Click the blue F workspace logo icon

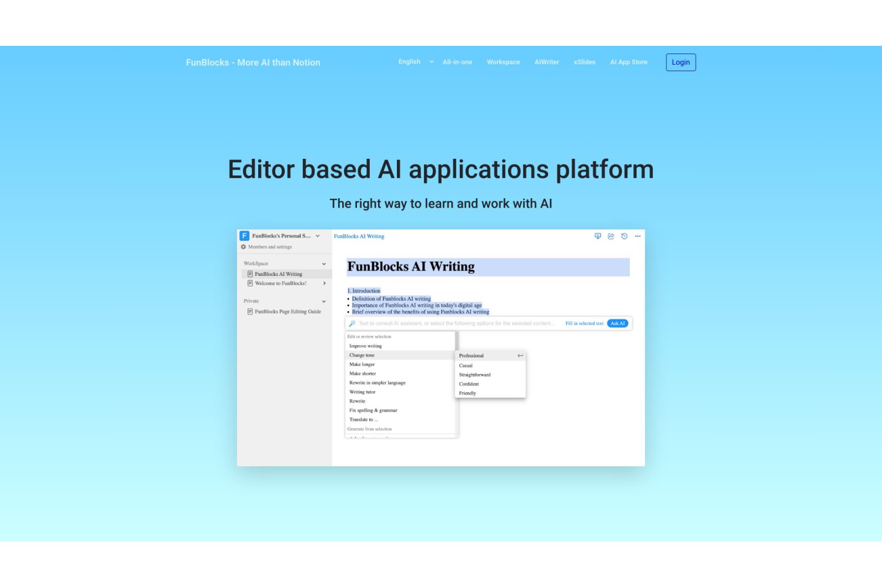tap(245, 236)
